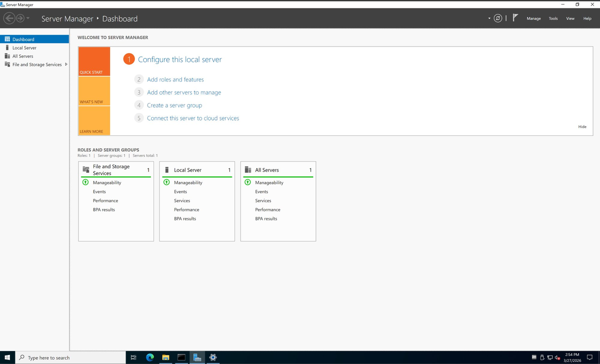Select Dashboard in the left sidebar
The height and width of the screenshot is (364, 600).
pyautogui.click(x=22, y=39)
